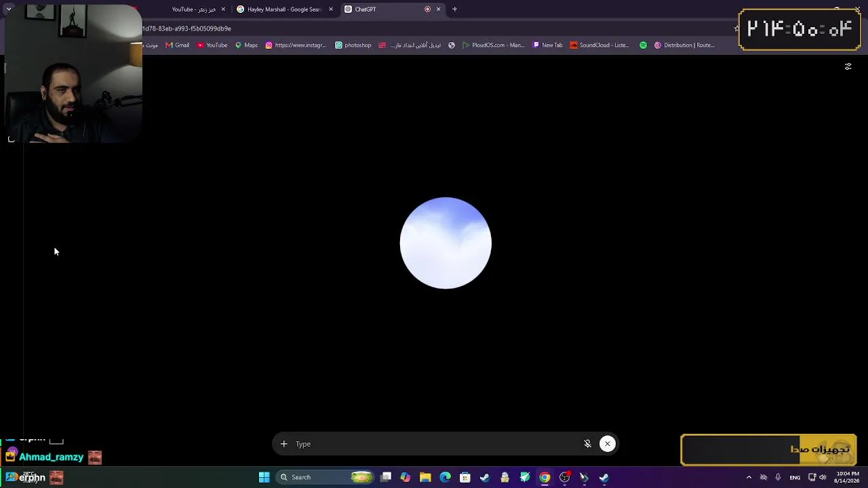
Task: Open File Explorer from the taskbar
Action: coord(425,477)
